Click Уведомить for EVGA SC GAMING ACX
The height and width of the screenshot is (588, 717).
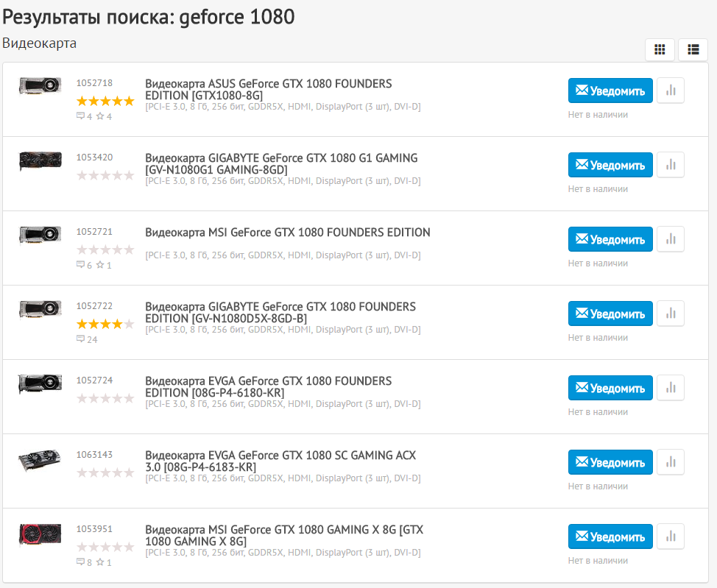[610, 462]
